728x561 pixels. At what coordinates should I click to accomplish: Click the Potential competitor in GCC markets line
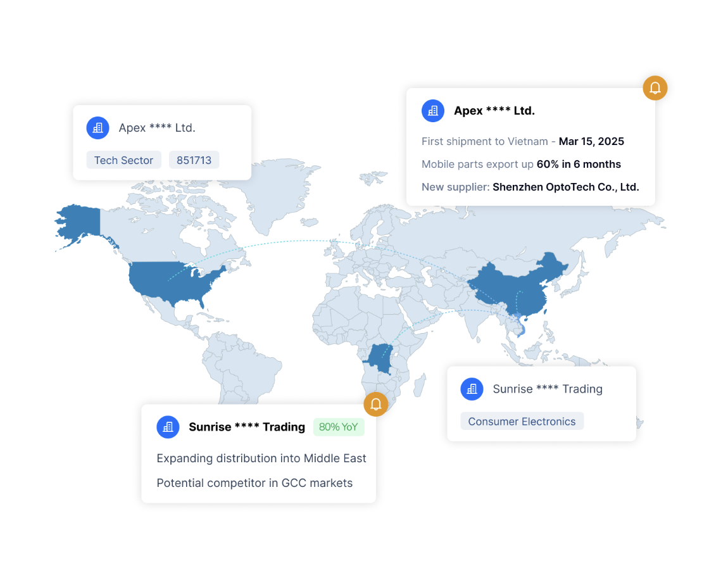click(x=254, y=483)
